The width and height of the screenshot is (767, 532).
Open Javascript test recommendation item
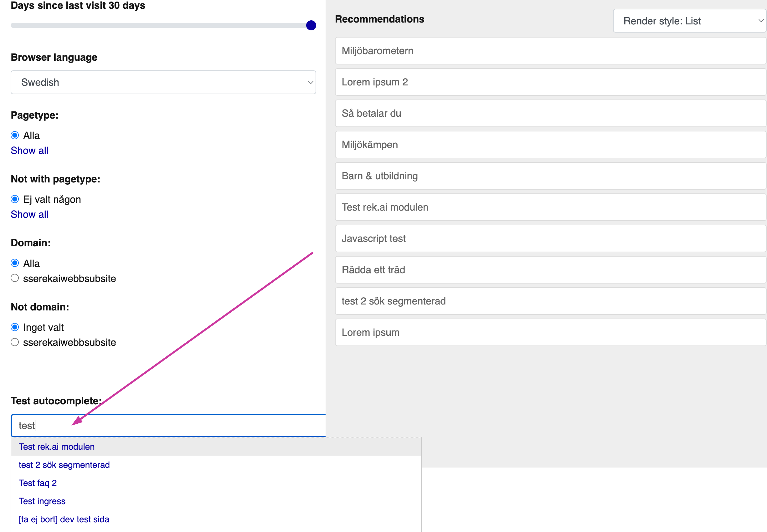[x=550, y=239]
